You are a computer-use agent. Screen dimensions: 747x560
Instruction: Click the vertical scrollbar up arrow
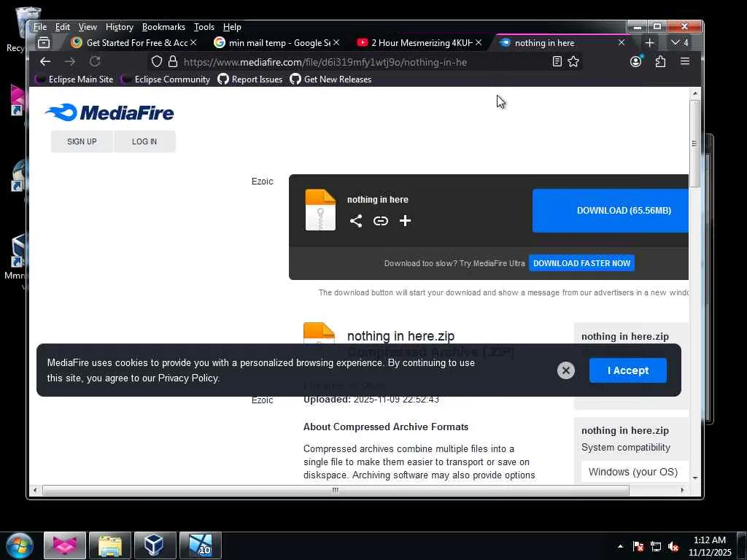pyautogui.click(x=695, y=93)
